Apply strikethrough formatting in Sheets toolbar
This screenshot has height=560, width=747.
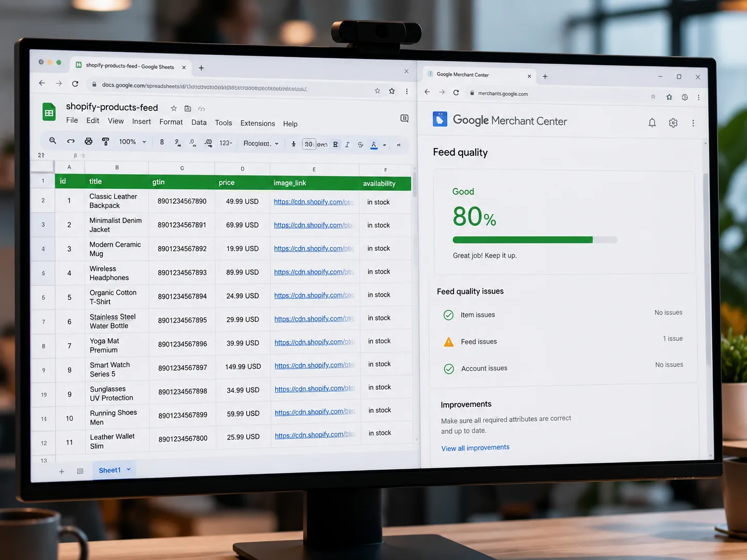click(x=361, y=145)
